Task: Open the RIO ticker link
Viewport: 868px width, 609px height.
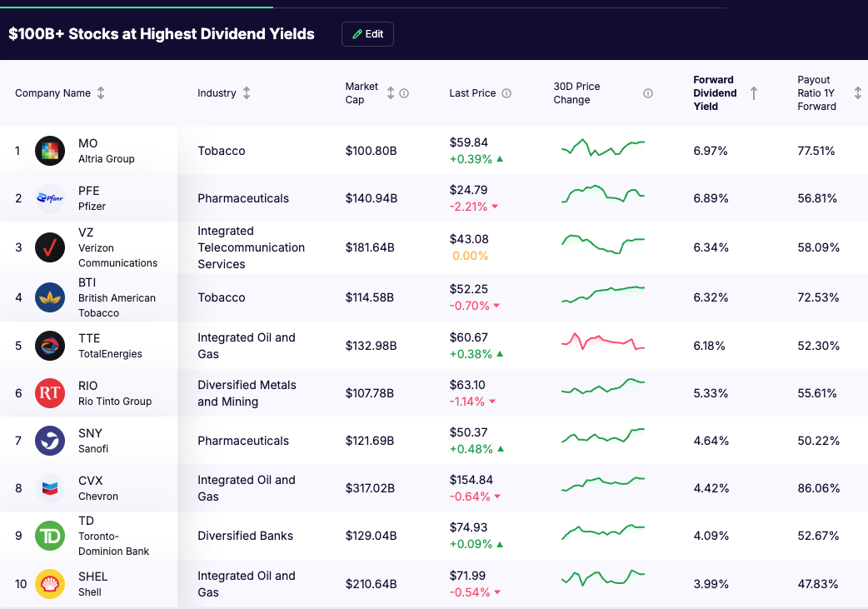Action: click(88, 386)
